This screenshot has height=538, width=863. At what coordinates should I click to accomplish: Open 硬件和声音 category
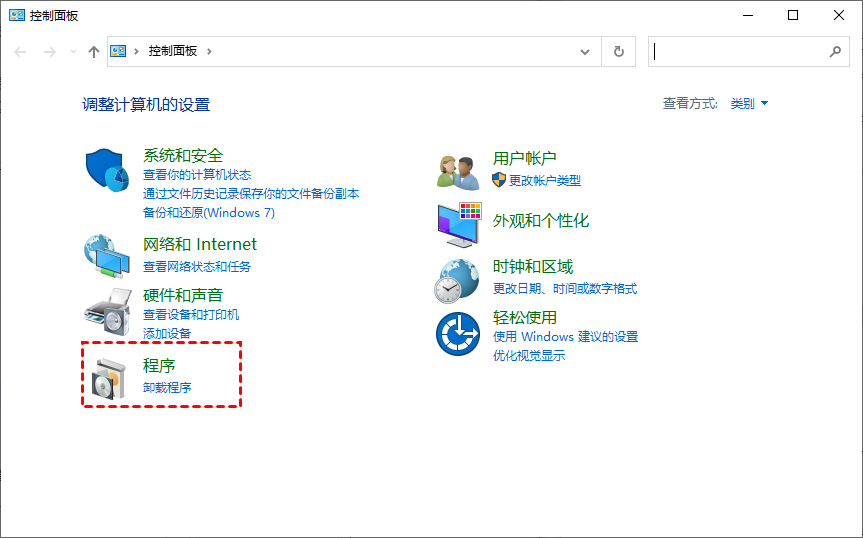[183, 295]
